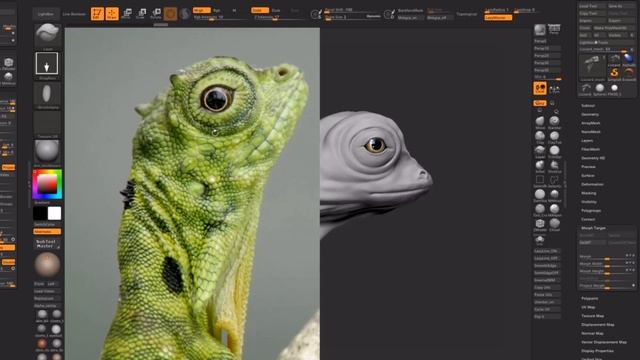The image size is (640, 360).
Task: Expand the Display Properties section
Action: point(597,351)
